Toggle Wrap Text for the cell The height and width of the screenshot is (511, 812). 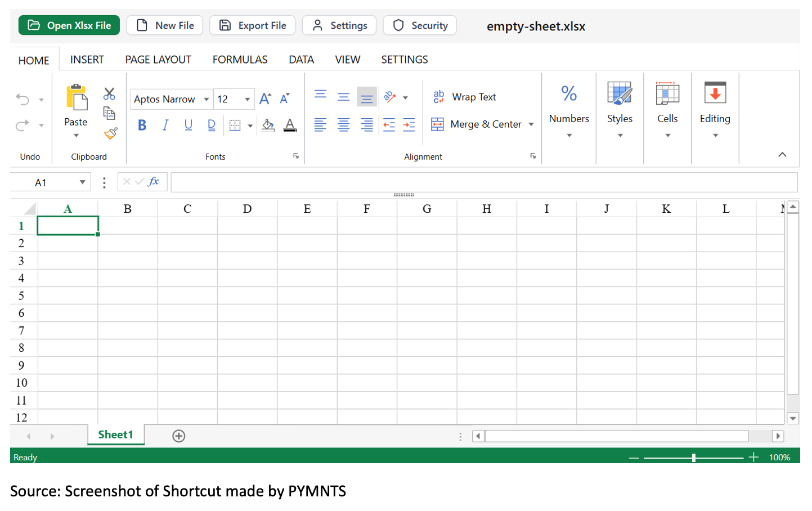coord(465,97)
